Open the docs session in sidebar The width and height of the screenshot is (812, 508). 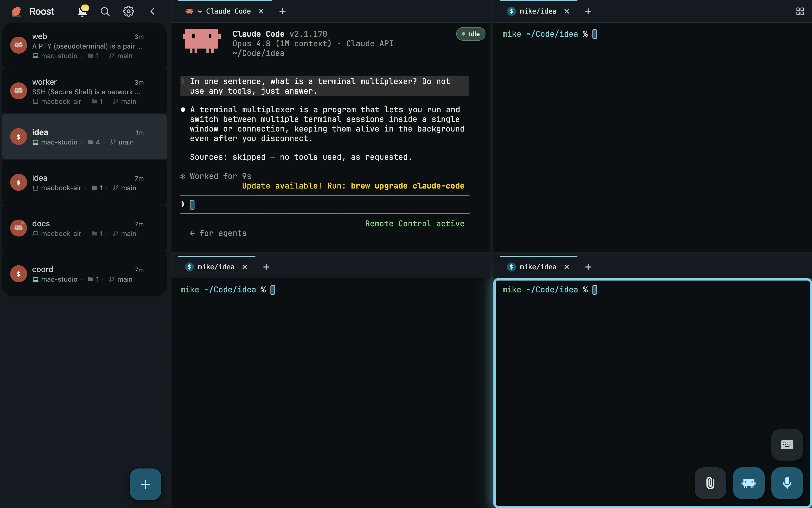click(85, 228)
